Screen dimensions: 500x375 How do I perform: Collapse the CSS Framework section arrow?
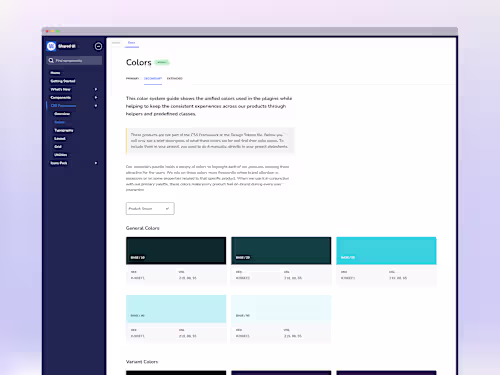coord(96,106)
